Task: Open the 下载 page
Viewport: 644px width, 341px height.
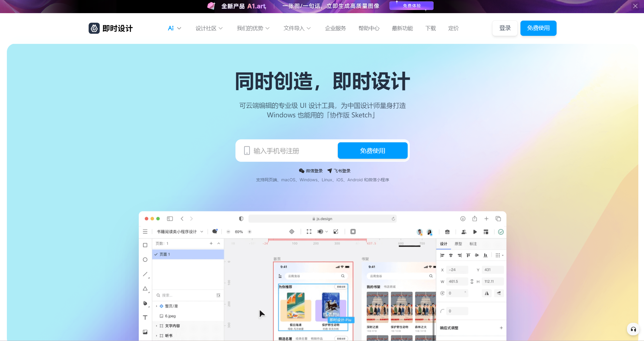Action: point(431,28)
